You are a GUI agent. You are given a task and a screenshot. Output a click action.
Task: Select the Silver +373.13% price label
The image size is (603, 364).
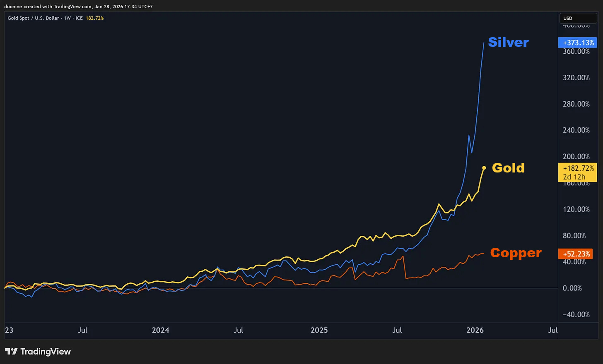578,43
